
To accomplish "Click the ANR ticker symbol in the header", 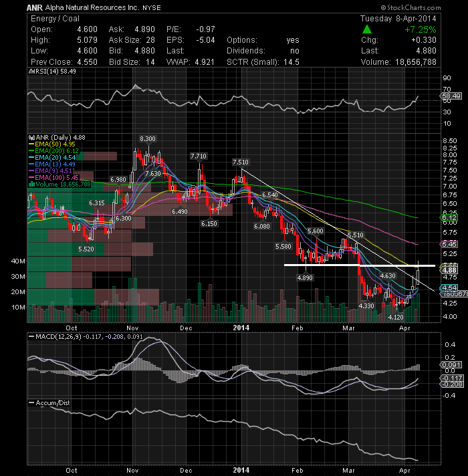I will [35, 7].
